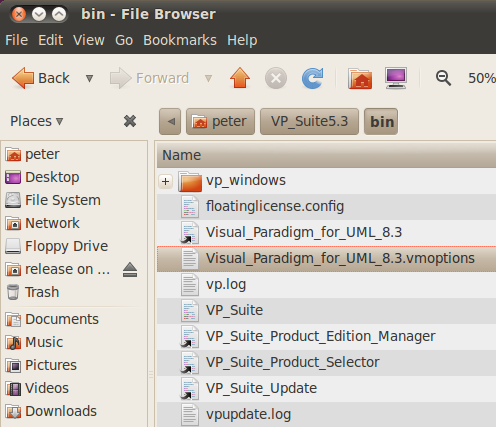Click the zoom out magnifier icon
The height and width of the screenshot is (427, 496).
click(x=443, y=78)
